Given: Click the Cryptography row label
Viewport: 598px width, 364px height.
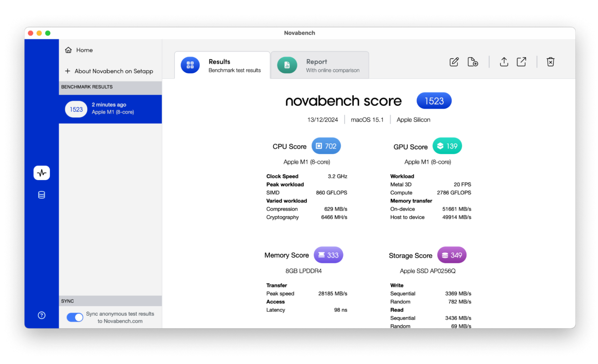Looking at the screenshot, I should click(x=282, y=217).
